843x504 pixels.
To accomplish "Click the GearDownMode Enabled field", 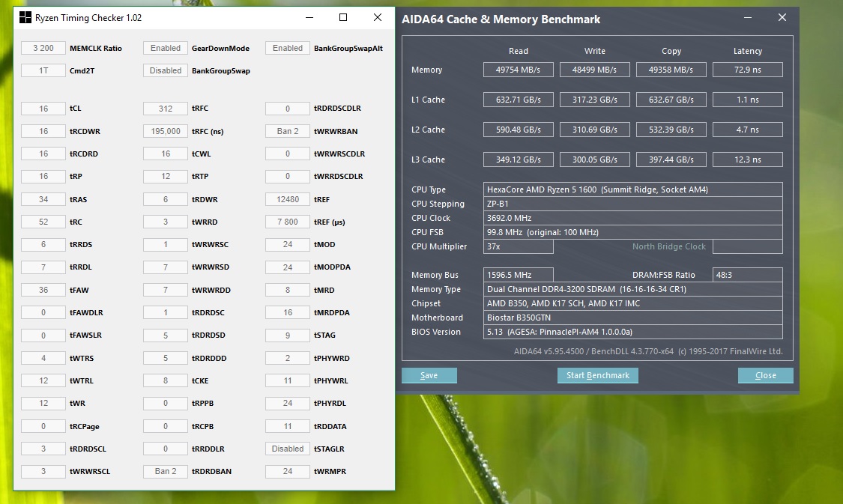I will (166, 48).
